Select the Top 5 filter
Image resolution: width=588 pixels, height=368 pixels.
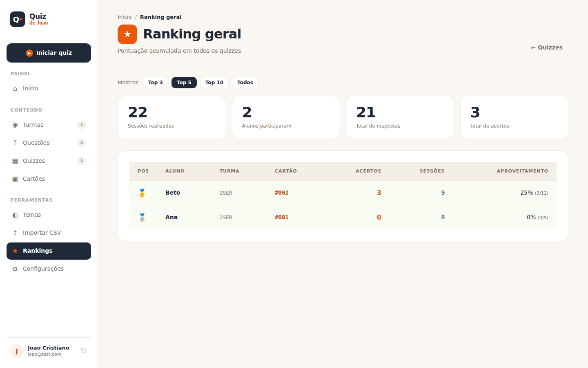click(x=184, y=83)
